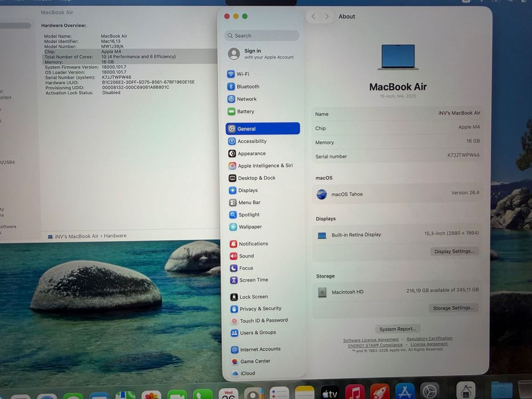The image size is (532, 399).
Task: Open Menu Bar settings
Action: 245,202
